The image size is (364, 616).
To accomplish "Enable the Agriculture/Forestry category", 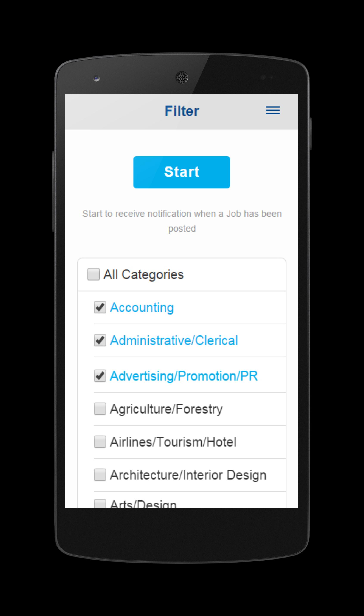I will 100,409.
